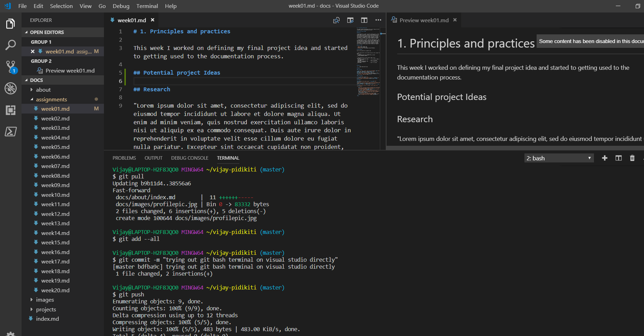The image size is (644, 336).
Task: Open the '2: bash' terminal dropdown
Action: [x=559, y=158]
